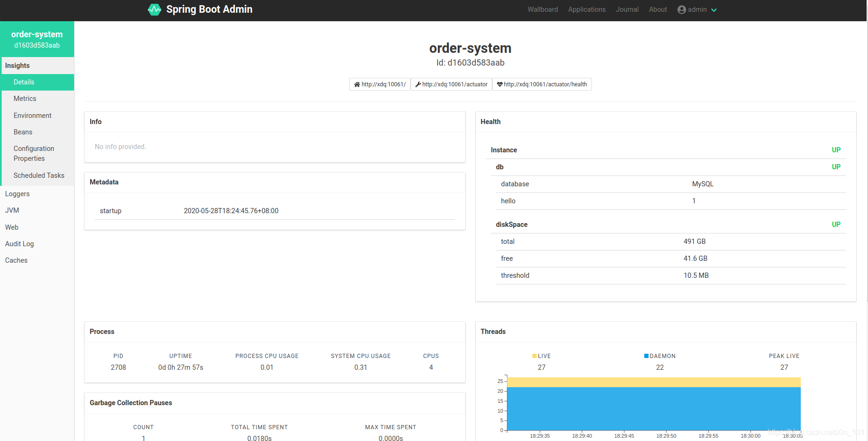Click the threads area chart
Image resolution: width=868 pixels, height=441 pixels.
tap(654, 404)
